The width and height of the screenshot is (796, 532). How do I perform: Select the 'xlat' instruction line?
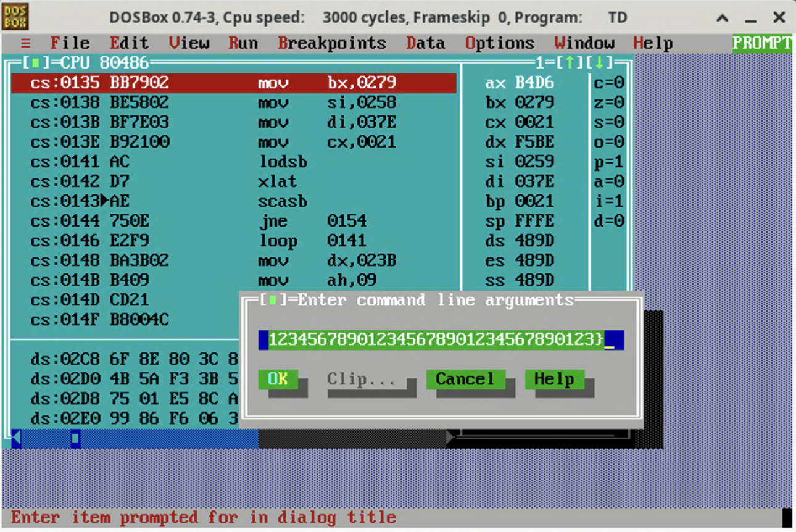click(x=234, y=181)
